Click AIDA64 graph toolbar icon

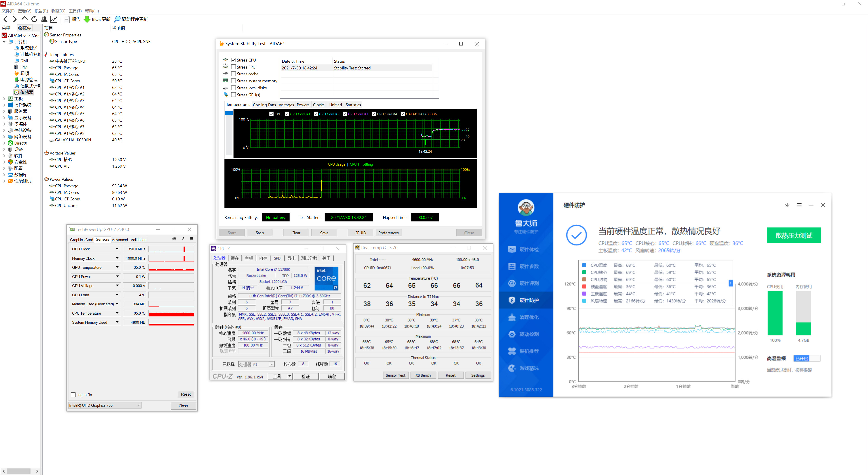click(54, 19)
